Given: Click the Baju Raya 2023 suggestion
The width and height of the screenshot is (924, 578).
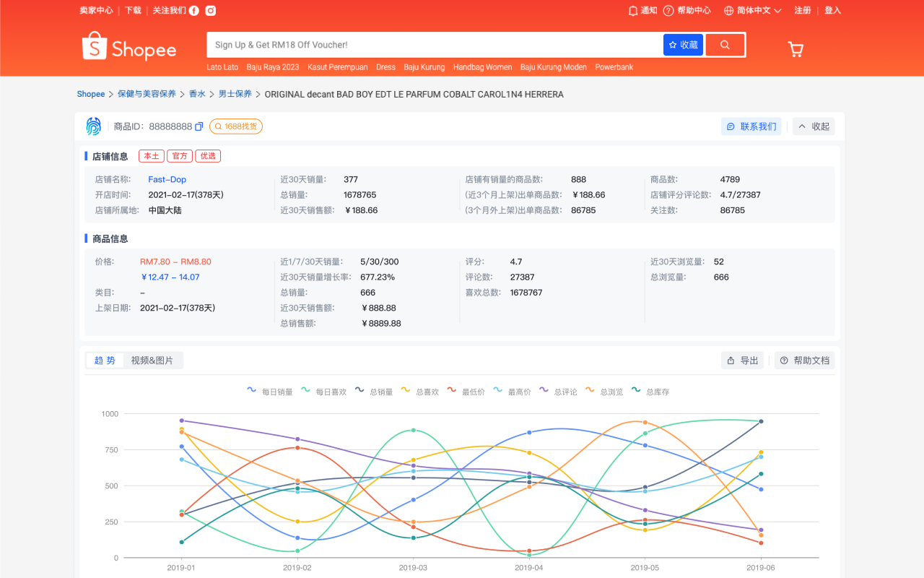Looking at the screenshot, I should [x=273, y=67].
